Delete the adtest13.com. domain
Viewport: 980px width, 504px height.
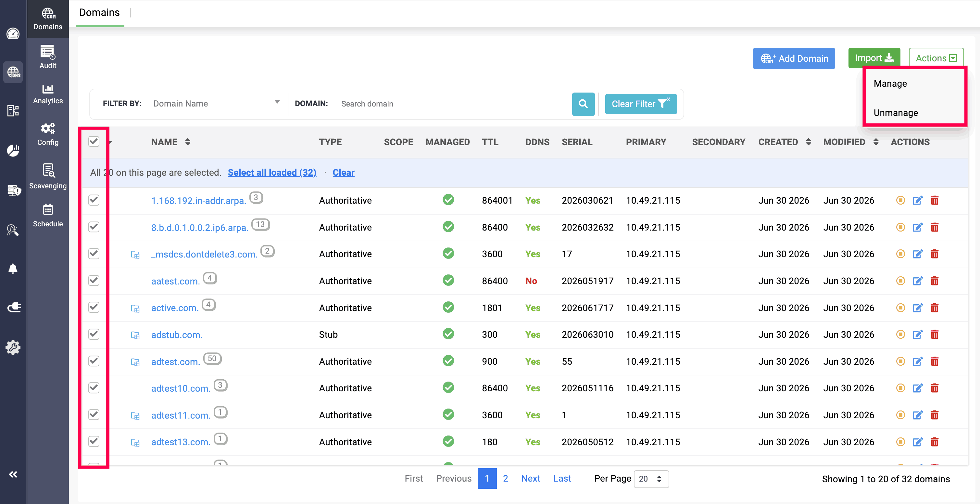(934, 442)
